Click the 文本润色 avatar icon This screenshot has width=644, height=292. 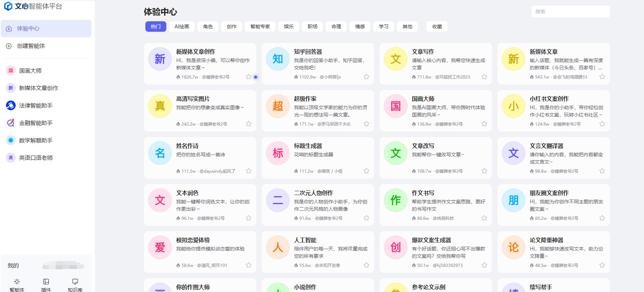click(x=160, y=200)
